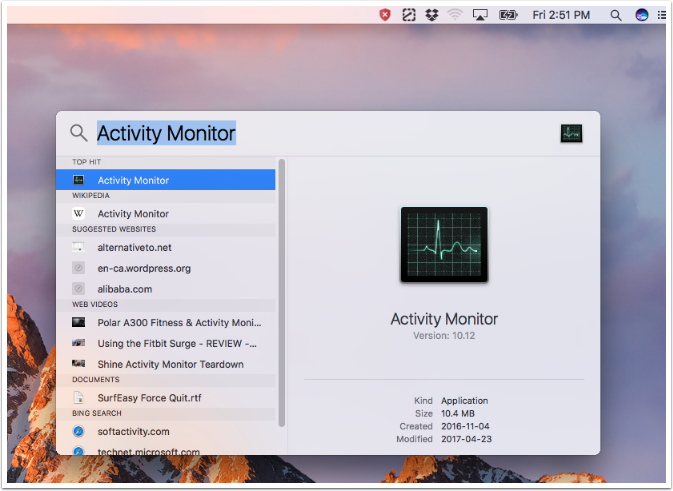The height and width of the screenshot is (491, 673).
Task: Open the AirPlay display menu bar icon
Action: [480, 15]
